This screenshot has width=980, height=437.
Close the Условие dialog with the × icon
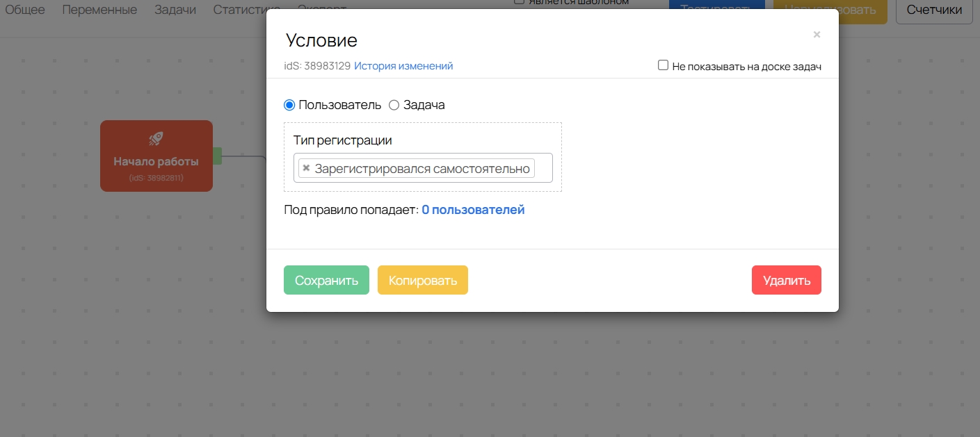pyautogui.click(x=817, y=34)
